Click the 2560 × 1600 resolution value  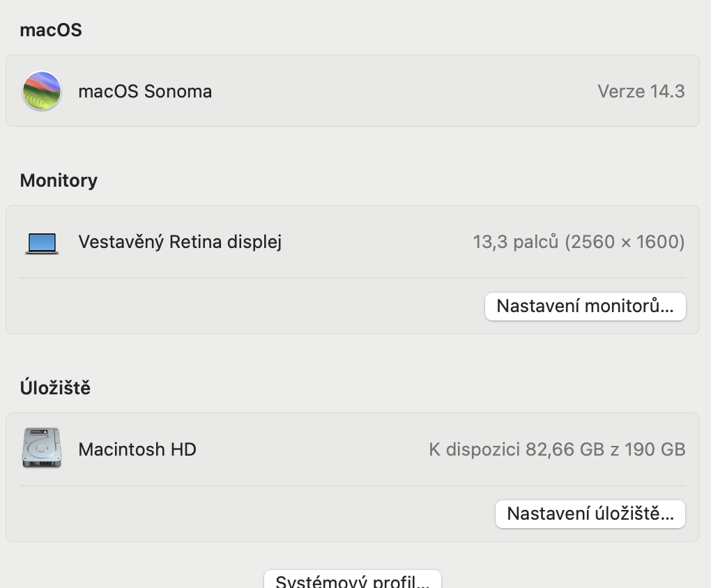[x=625, y=242]
